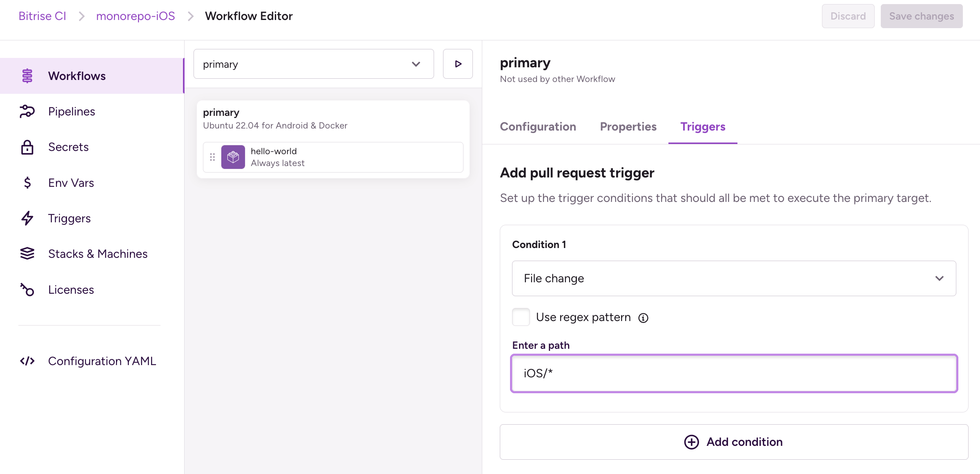Go to monorepo-iOS breadcrumb link

pyautogui.click(x=136, y=16)
